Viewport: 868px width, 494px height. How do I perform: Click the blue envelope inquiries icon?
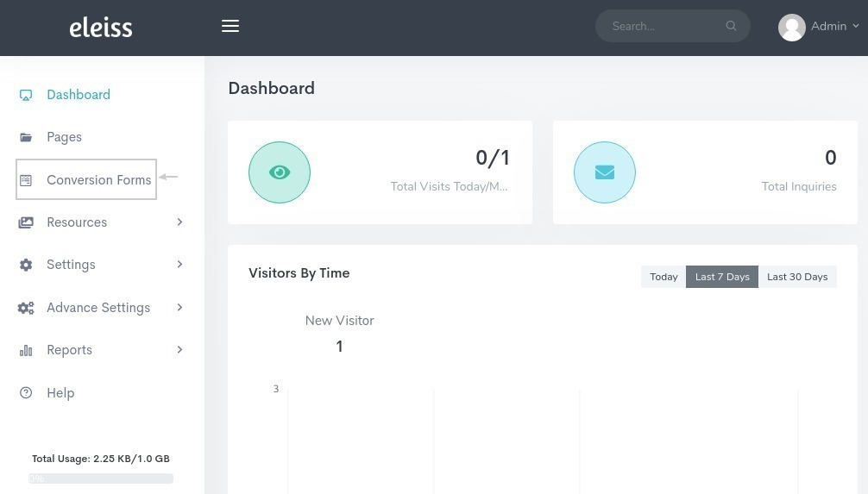pyautogui.click(x=605, y=172)
